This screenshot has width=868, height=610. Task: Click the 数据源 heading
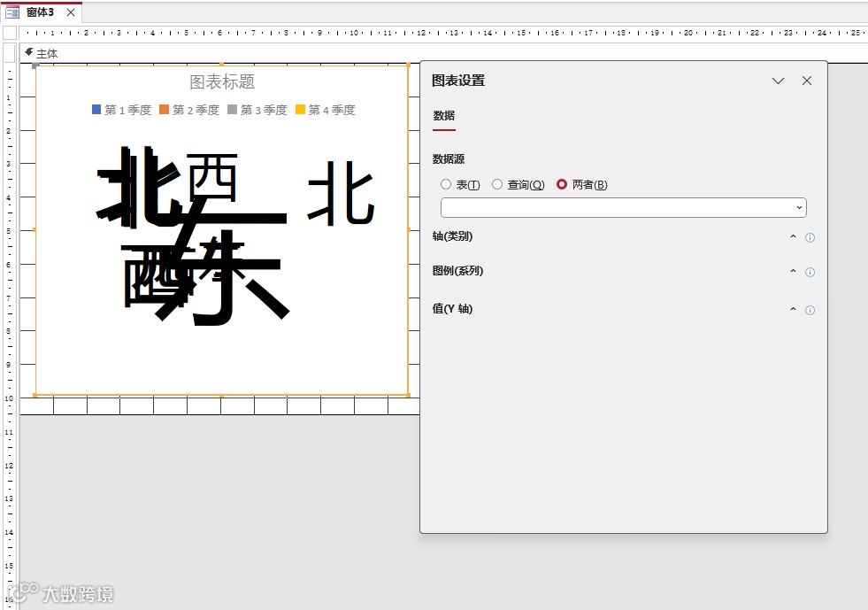449,159
